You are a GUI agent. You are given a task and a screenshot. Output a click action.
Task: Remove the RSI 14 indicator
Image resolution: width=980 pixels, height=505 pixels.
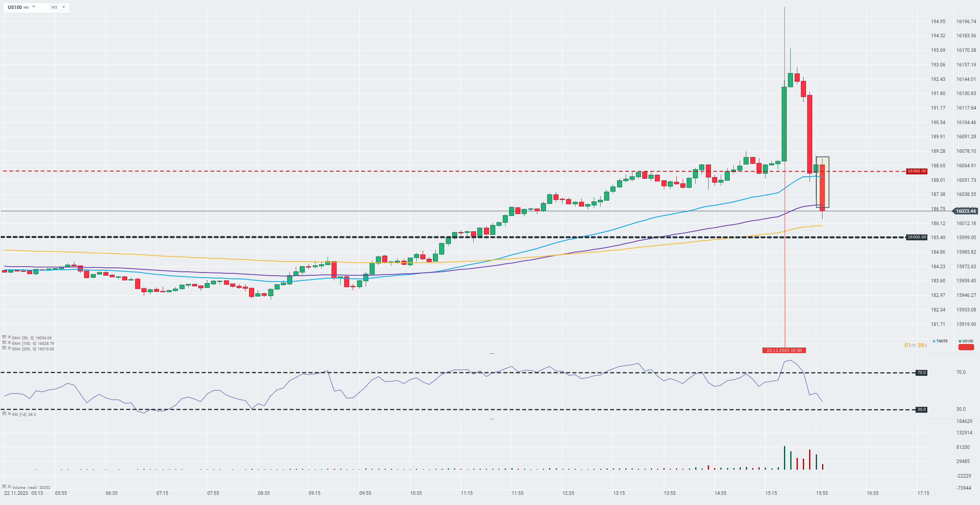(9, 414)
